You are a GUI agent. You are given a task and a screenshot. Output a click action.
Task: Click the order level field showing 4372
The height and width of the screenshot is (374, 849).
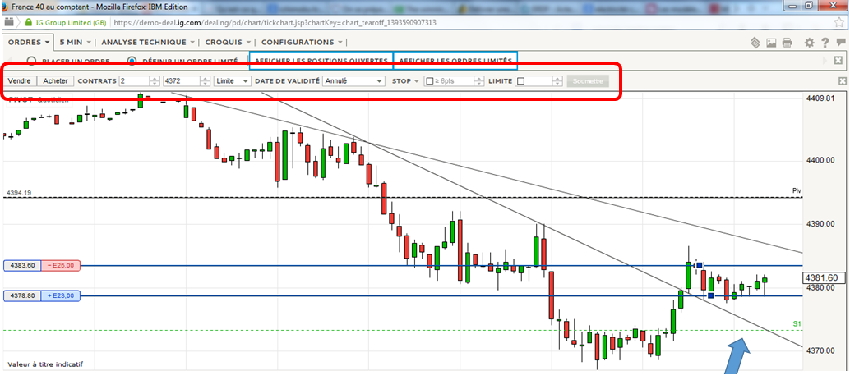pos(181,81)
